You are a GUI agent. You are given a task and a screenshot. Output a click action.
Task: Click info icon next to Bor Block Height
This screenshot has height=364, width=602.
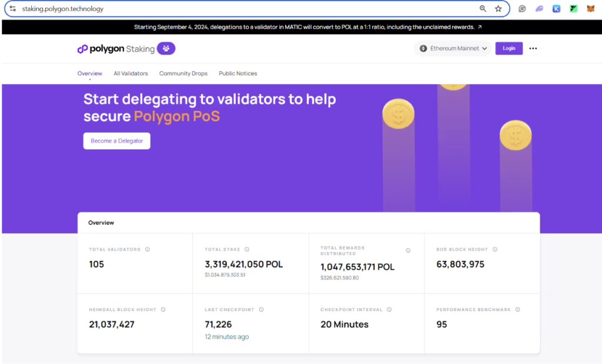[495, 250]
